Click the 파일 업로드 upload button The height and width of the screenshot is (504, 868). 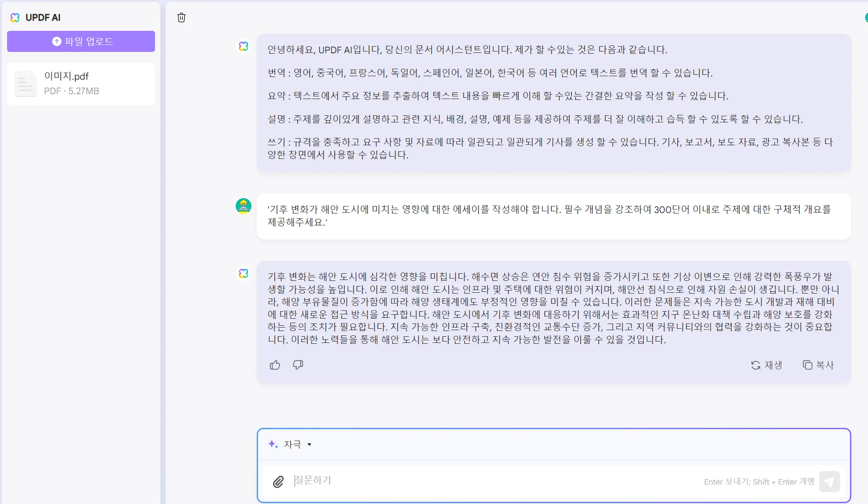81,41
